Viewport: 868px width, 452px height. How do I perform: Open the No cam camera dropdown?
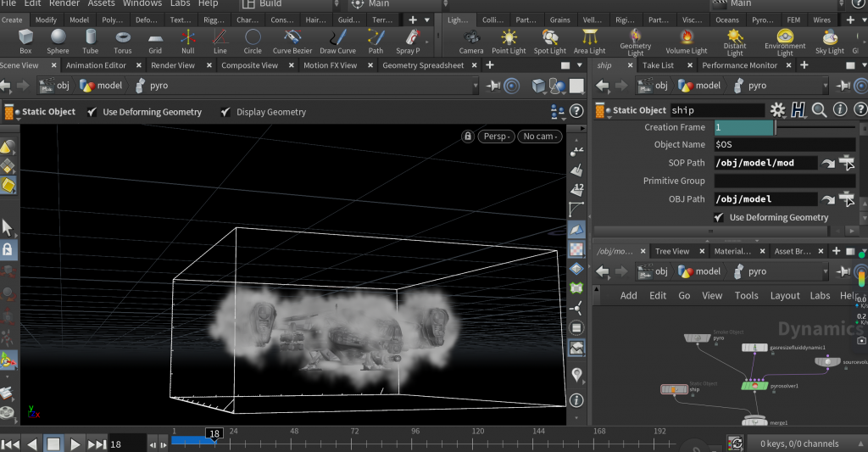540,137
